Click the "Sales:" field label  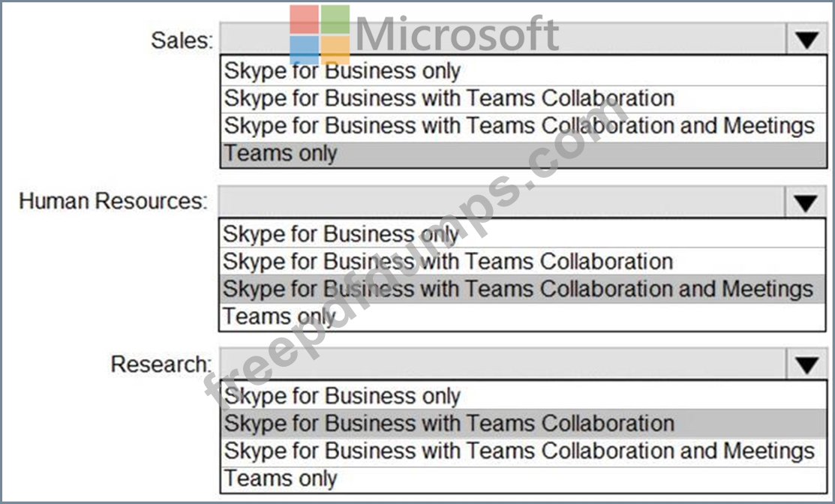[182, 40]
